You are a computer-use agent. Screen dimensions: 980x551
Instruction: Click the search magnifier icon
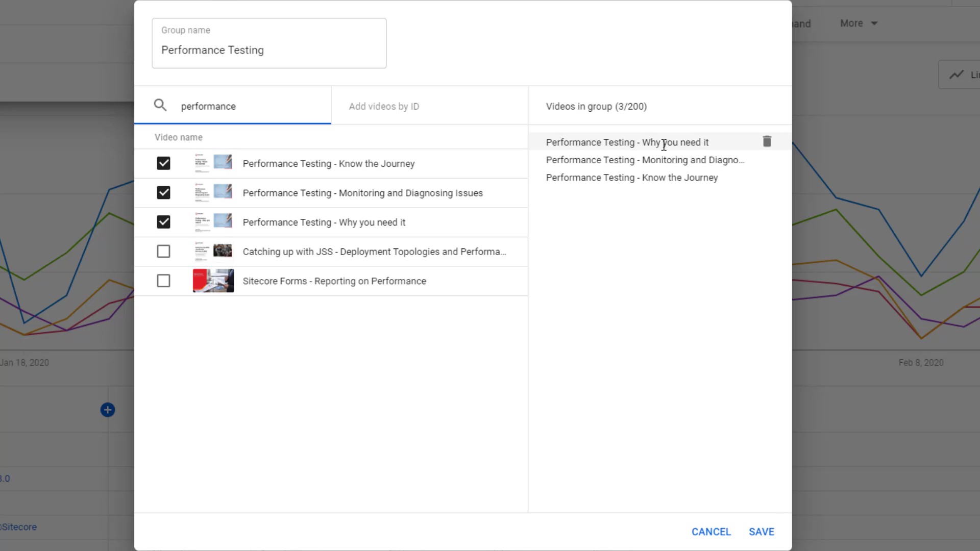click(x=160, y=106)
